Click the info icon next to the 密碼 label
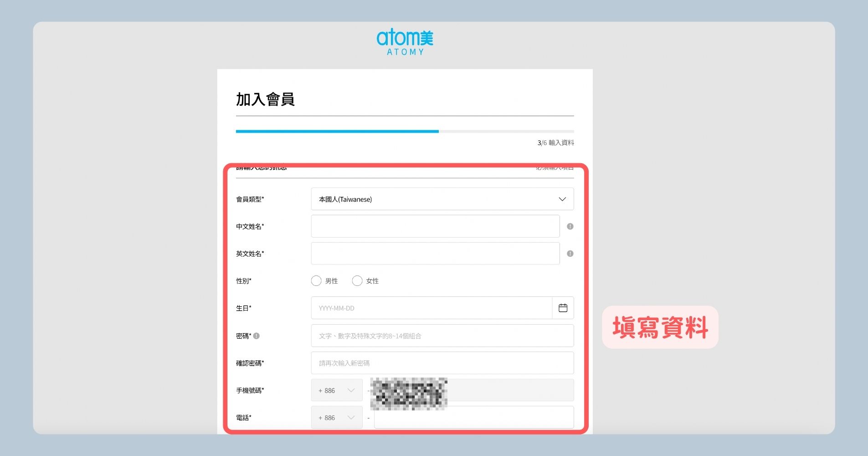Viewport: 868px width, 456px height. coord(257,336)
